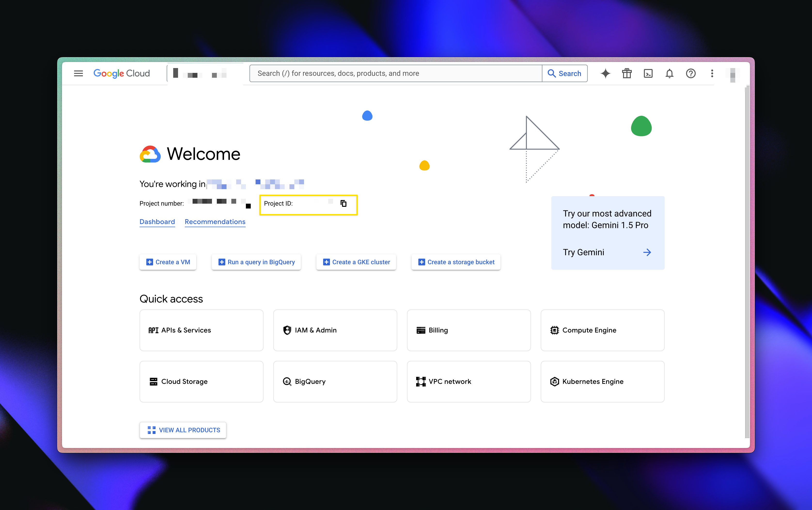Image resolution: width=812 pixels, height=510 pixels.
Task: Click Run a query in BigQuery
Action: click(x=256, y=262)
